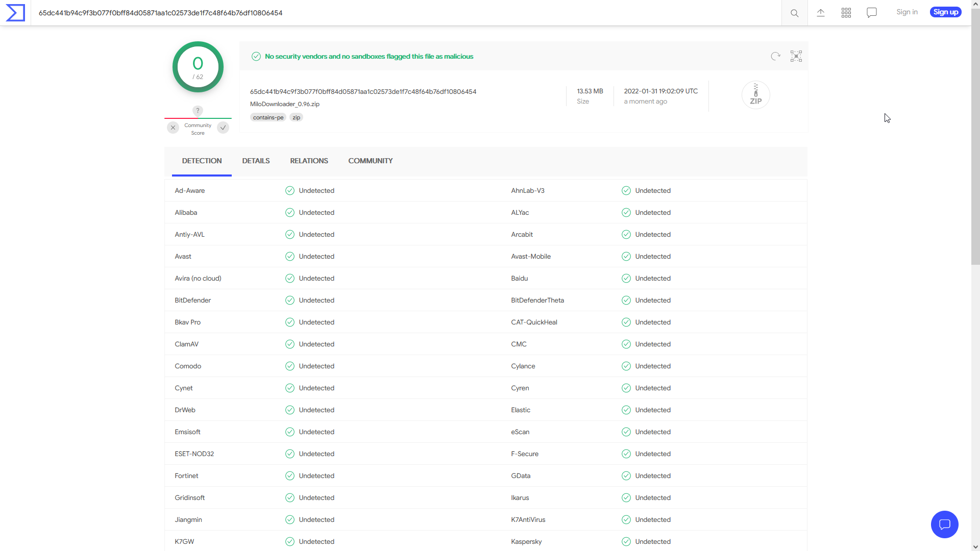
Task: Click Kaspersky undetected check icon
Action: 626,542
